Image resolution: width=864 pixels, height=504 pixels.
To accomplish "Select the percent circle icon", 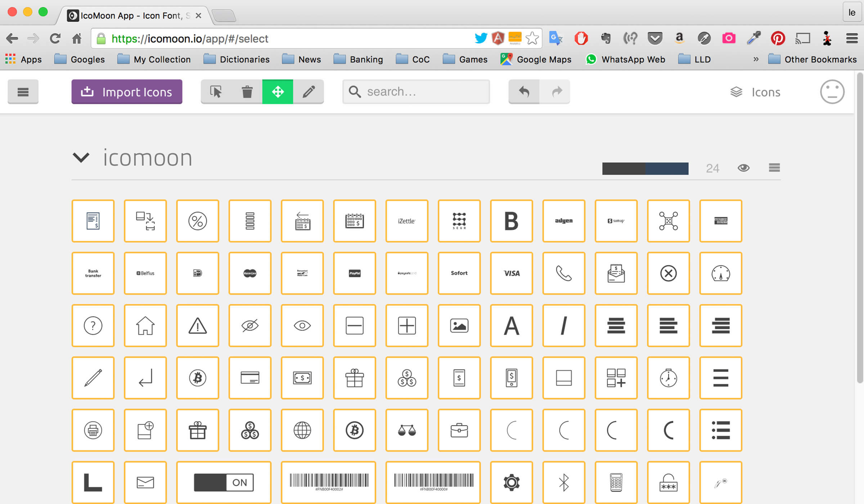I will point(198,221).
